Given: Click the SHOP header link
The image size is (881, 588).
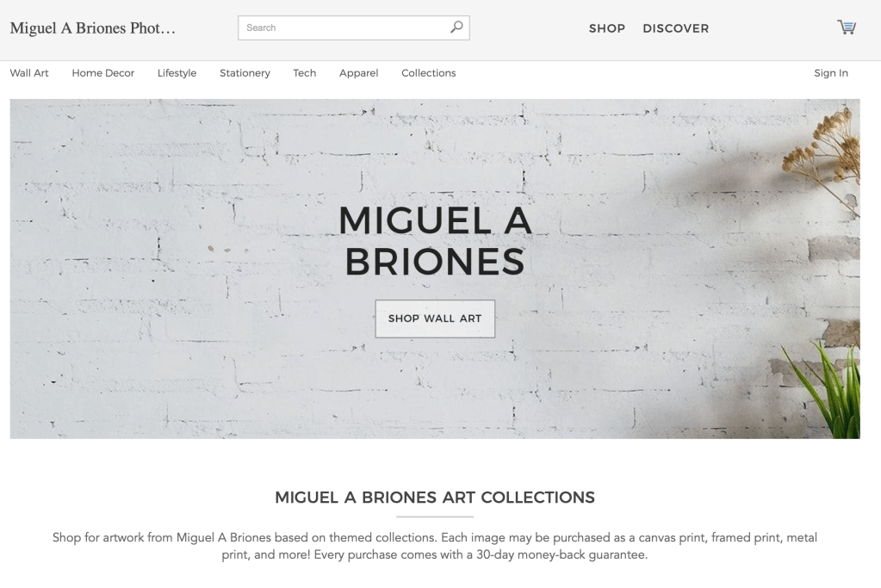Looking at the screenshot, I should (x=607, y=28).
